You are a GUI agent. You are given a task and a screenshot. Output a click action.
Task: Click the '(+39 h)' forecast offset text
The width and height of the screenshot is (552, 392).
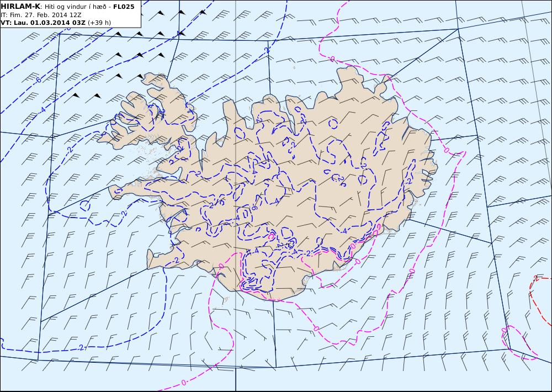pos(99,23)
